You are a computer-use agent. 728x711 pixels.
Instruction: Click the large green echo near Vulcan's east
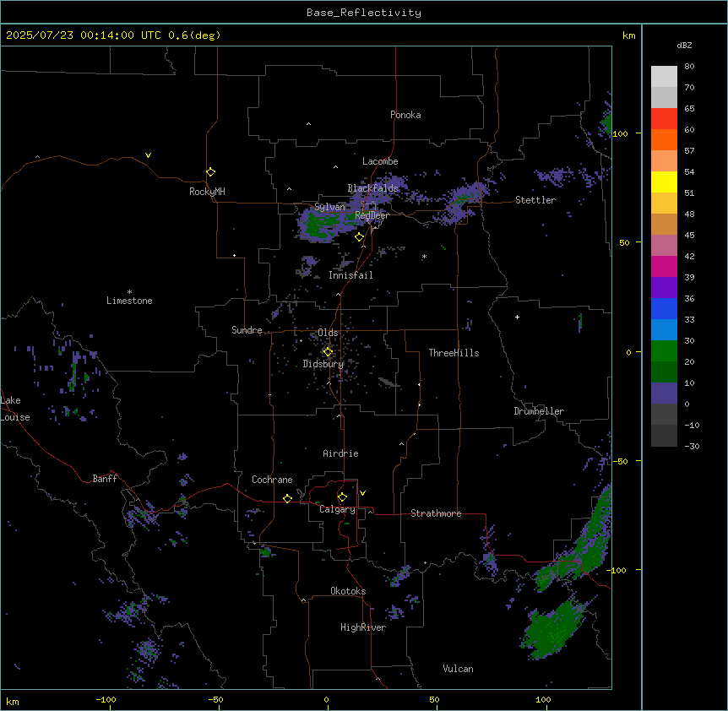click(x=554, y=629)
